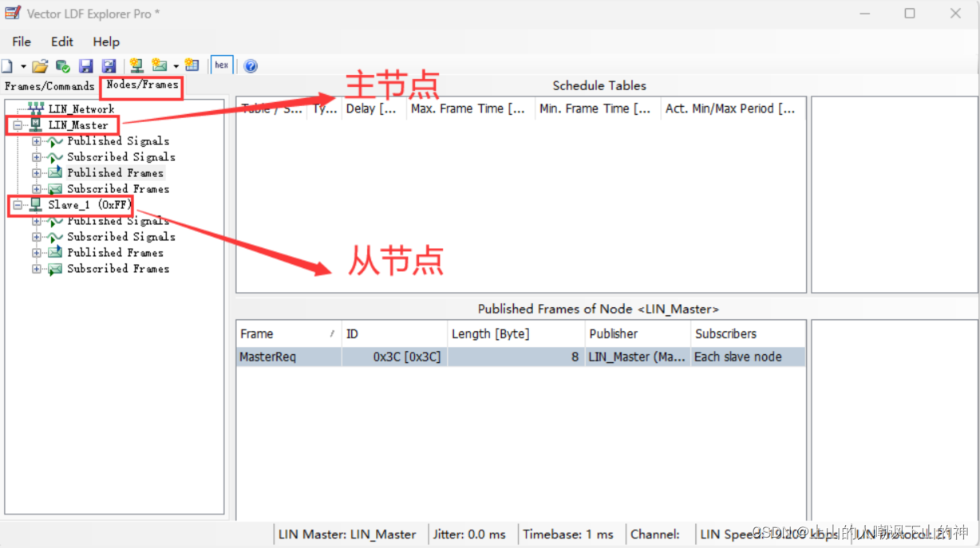Expand Subscribed Frames under Slave_1
This screenshot has width=980, height=548.
[x=37, y=269]
